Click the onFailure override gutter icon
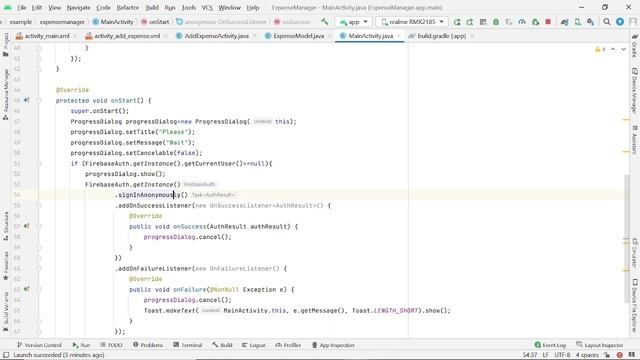This screenshot has height=360, width=640. pyautogui.click(x=27, y=289)
